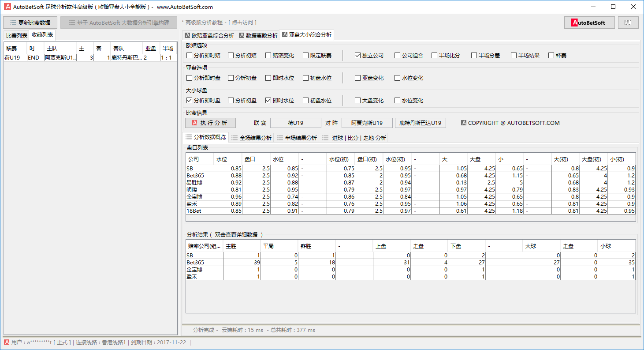Viewport: 644px width, 350px height.
Task: Uncheck 即时水位 in 大小球盘
Action: [x=279, y=101]
